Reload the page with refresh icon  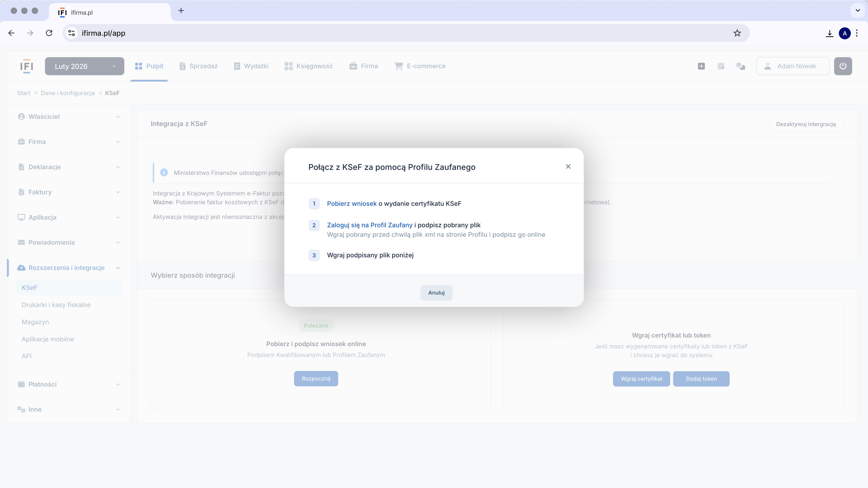[x=49, y=33]
